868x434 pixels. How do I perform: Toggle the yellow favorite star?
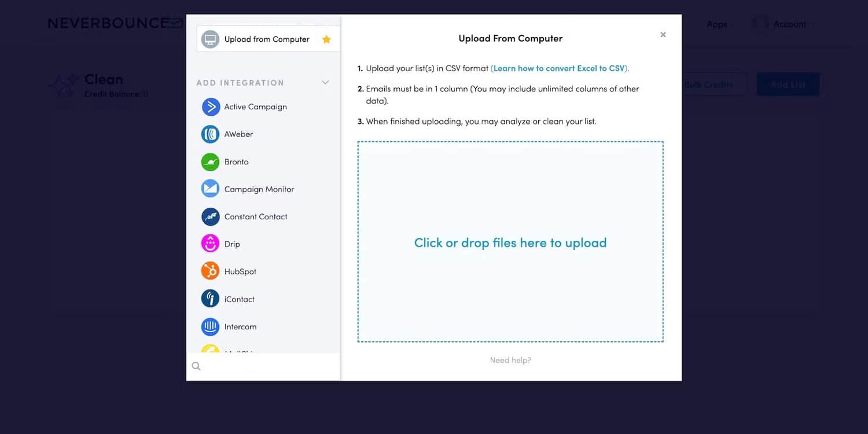(326, 39)
